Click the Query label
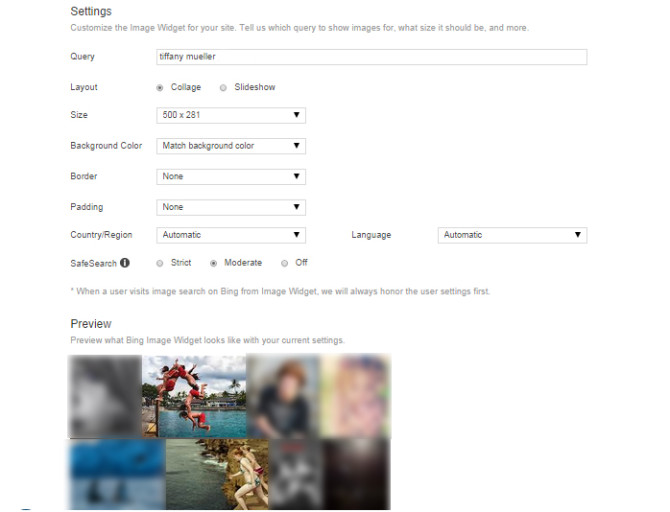The image size is (670, 512). 82,56
